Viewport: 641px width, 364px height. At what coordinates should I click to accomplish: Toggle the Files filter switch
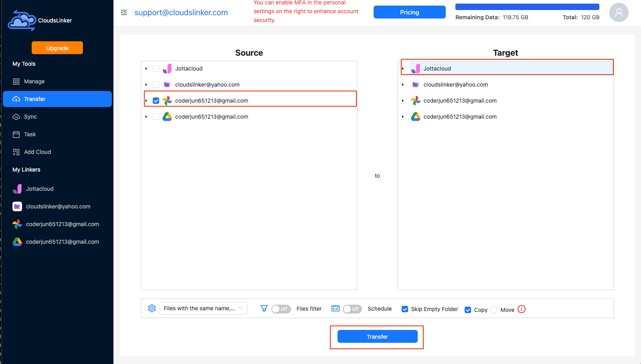pyautogui.click(x=281, y=309)
